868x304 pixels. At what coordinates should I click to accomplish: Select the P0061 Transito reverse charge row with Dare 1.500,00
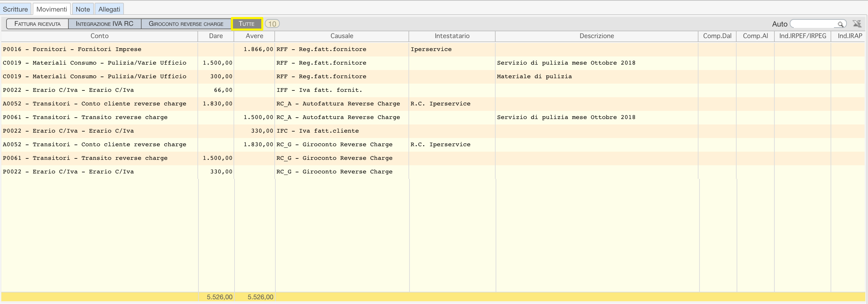click(433, 158)
